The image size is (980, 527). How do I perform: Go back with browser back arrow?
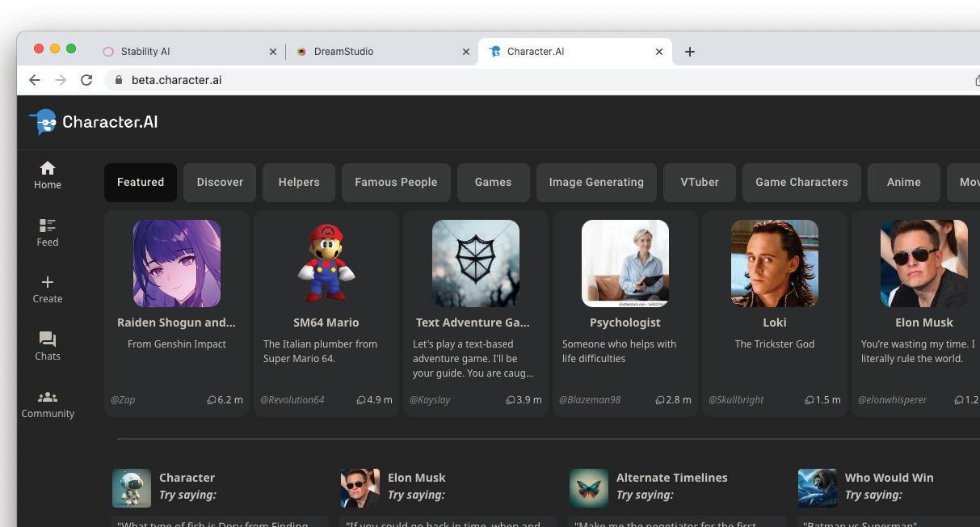(x=34, y=80)
